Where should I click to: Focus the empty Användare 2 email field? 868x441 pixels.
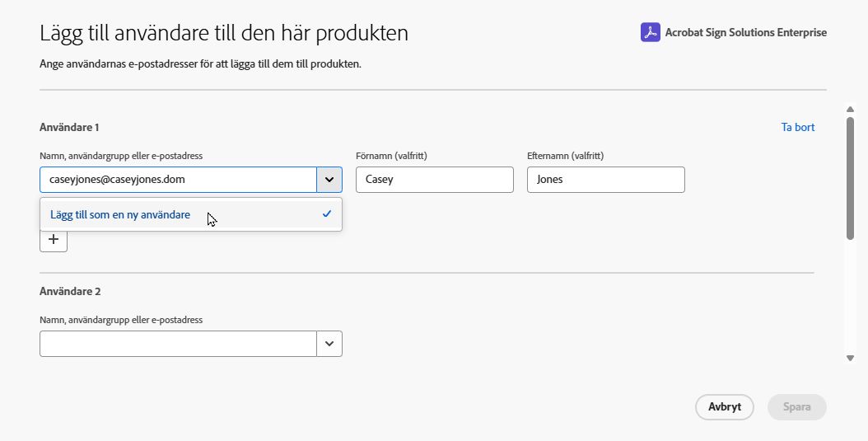tap(178, 344)
